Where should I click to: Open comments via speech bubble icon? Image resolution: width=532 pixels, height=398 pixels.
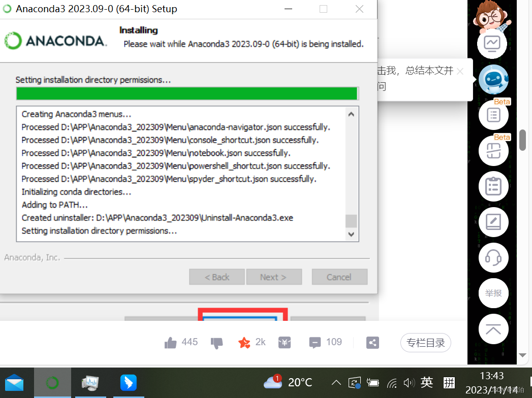pyautogui.click(x=315, y=343)
